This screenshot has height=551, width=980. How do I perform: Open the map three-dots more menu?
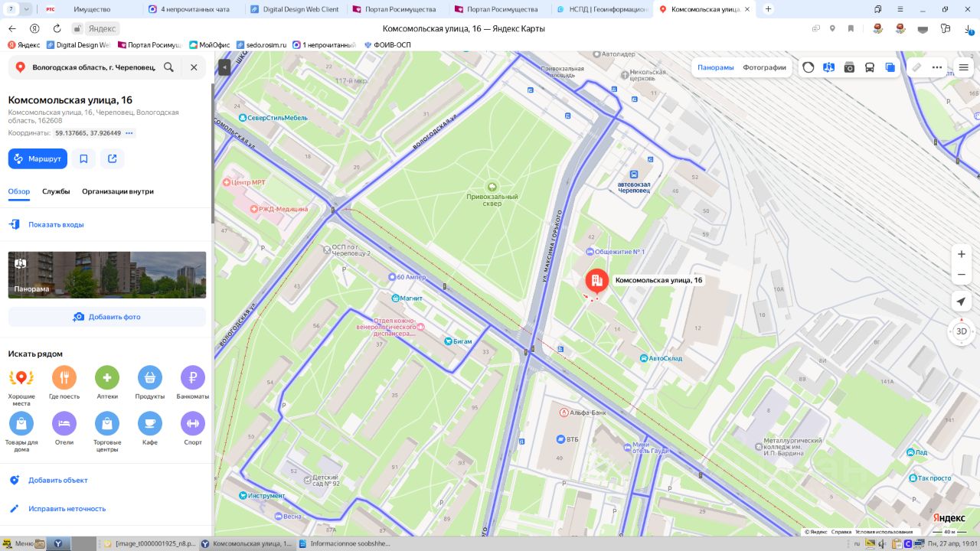pyautogui.click(x=937, y=67)
